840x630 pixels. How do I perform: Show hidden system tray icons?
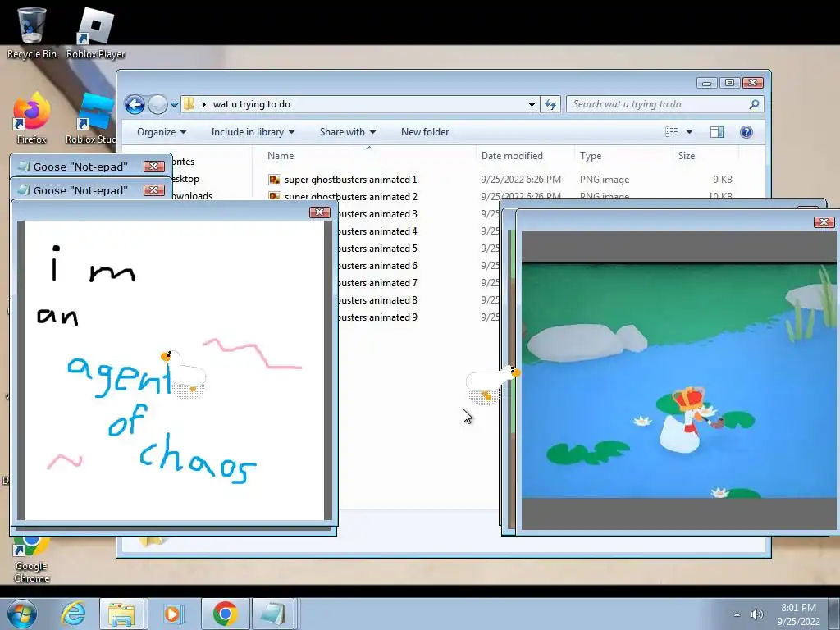737,614
